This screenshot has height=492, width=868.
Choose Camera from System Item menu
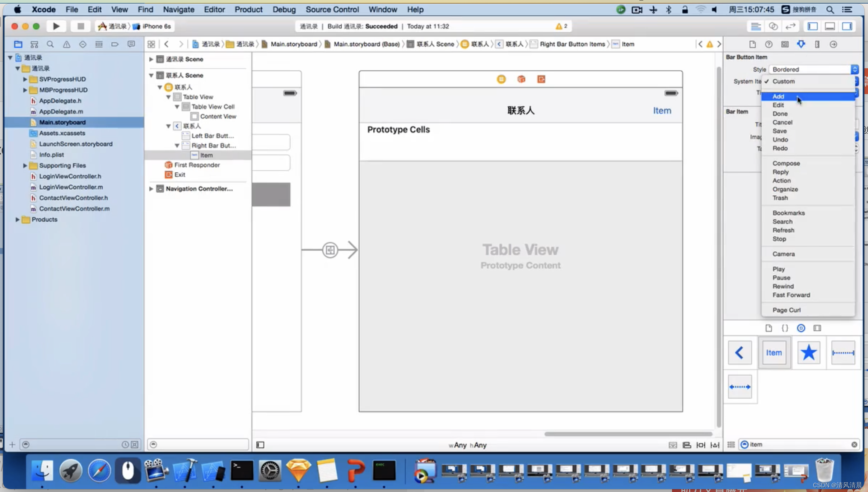tap(808, 254)
